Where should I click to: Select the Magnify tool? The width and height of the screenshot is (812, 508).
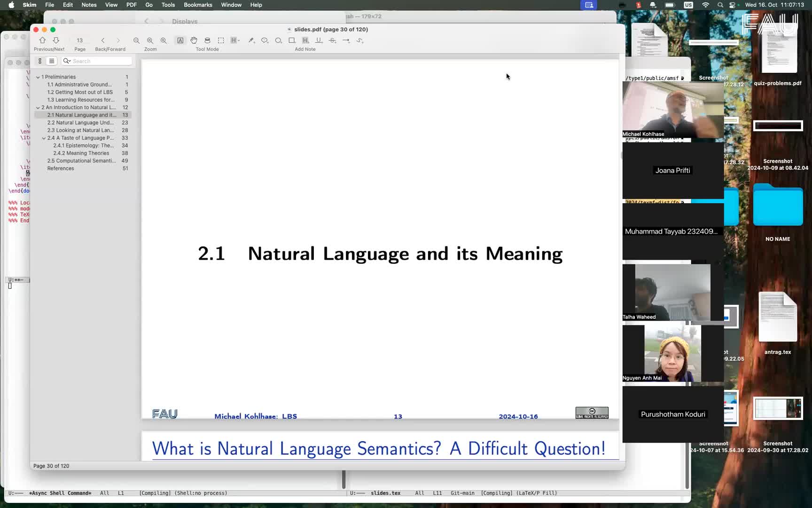pyautogui.click(x=207, y=40)
